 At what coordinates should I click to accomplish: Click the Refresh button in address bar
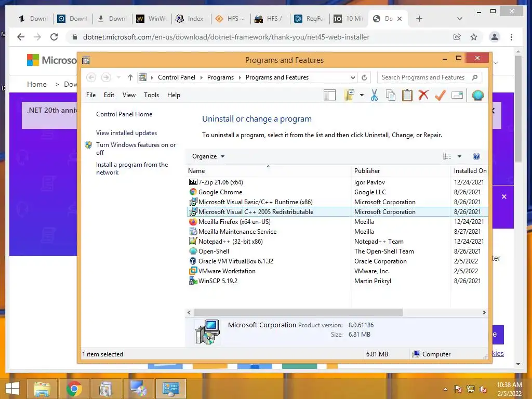pyautogui.click(x=364, y=77)
